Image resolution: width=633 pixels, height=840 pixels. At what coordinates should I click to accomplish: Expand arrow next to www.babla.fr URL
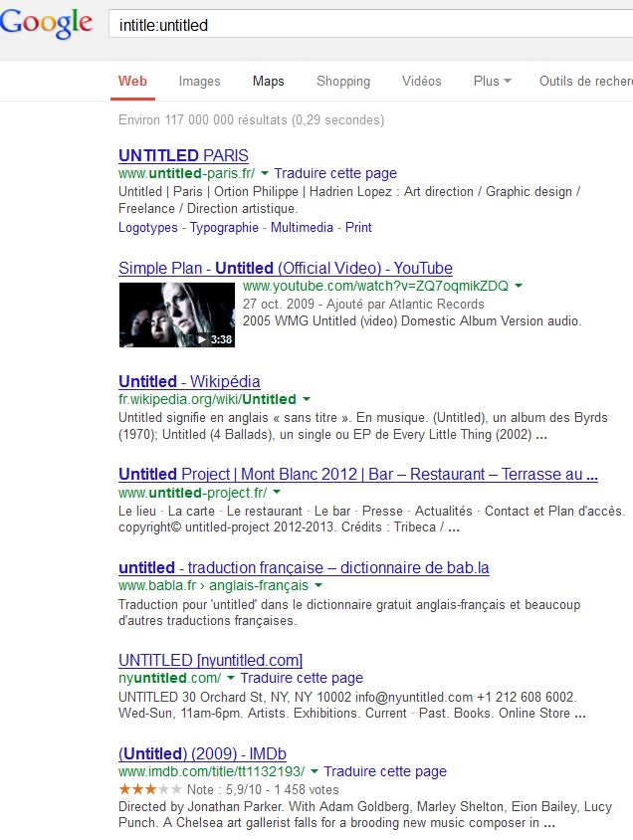(x=317, y=586)
